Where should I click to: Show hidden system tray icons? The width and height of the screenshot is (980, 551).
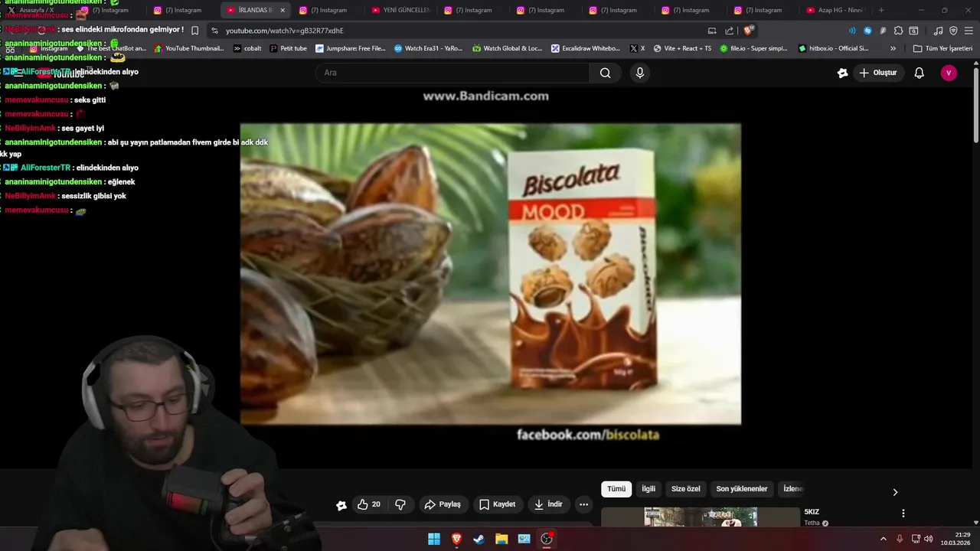coord(883,539)
